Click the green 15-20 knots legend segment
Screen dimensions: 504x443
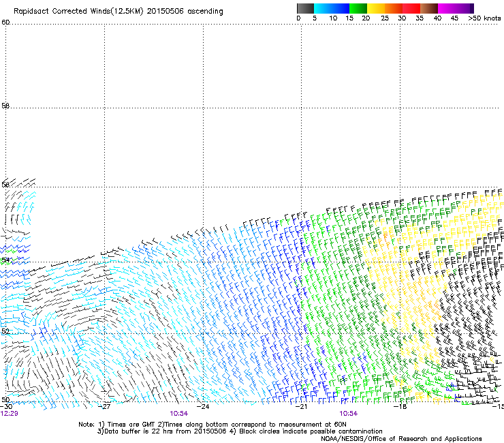coord(358,8)
